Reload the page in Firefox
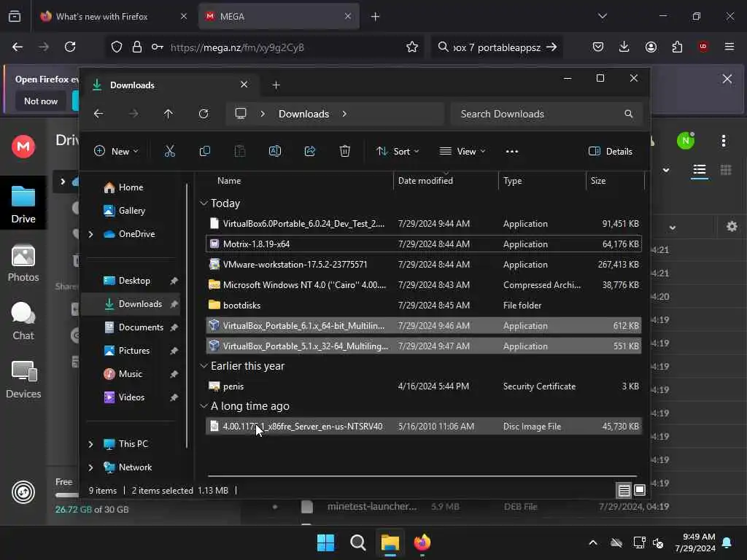The image size is (747, 560). pyautogui.click(x=70, y=47)
